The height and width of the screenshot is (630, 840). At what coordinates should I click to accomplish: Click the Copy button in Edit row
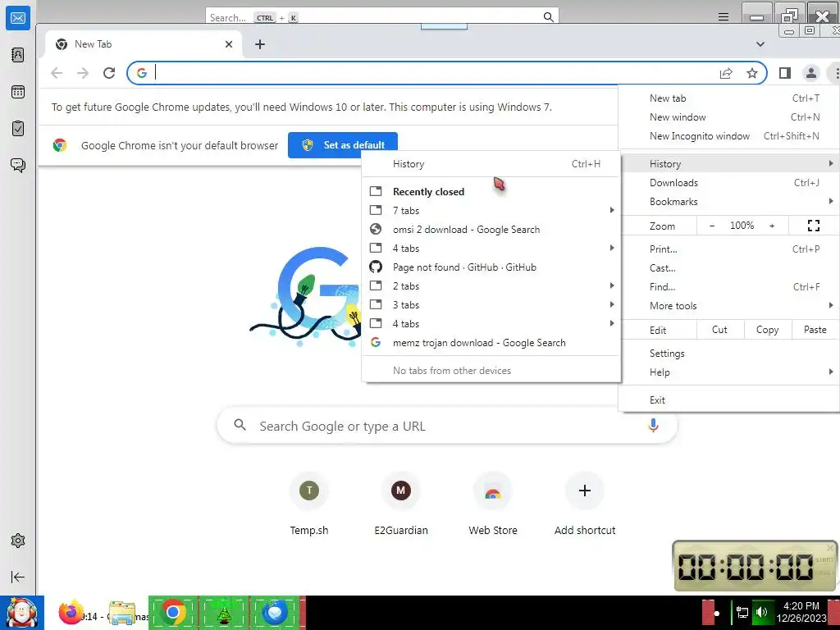(767, 330)
